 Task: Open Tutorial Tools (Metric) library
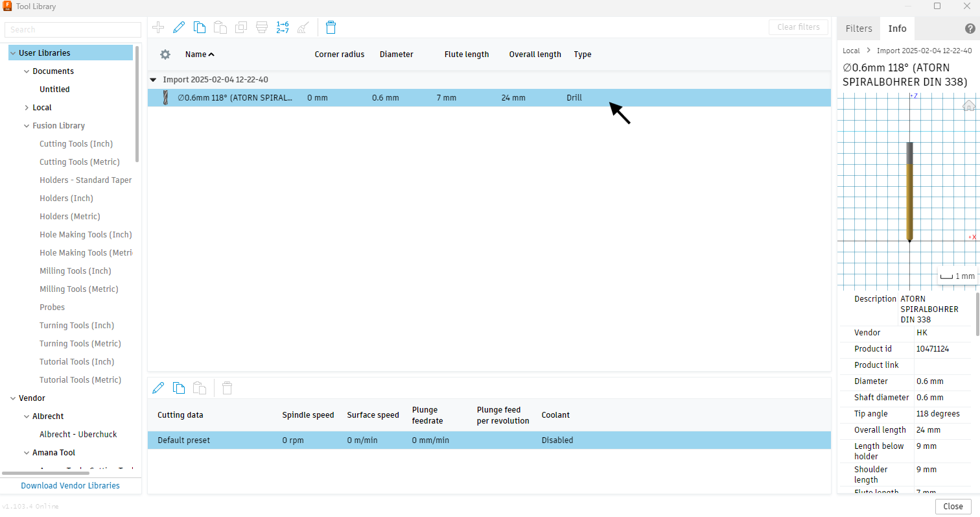pyautogui.click(x=80, y=380)
